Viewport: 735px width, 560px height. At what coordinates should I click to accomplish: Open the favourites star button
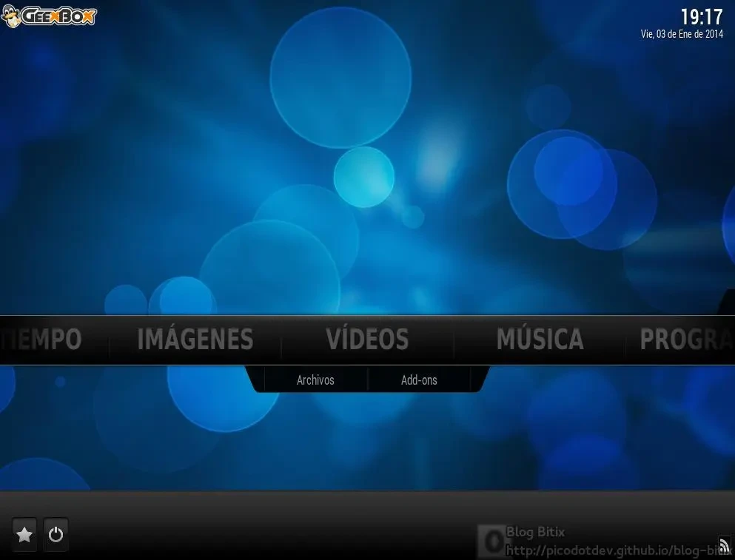click(24, 534)
